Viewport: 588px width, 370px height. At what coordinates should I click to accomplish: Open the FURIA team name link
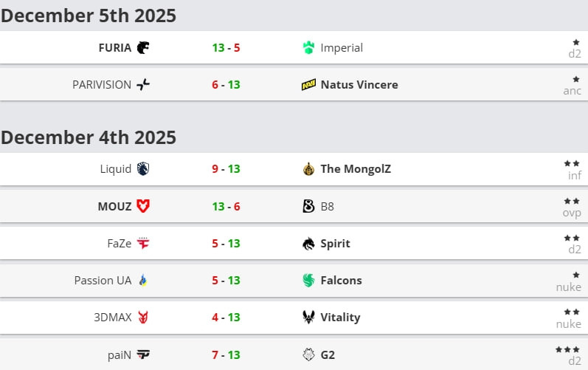tap(114, 48)
